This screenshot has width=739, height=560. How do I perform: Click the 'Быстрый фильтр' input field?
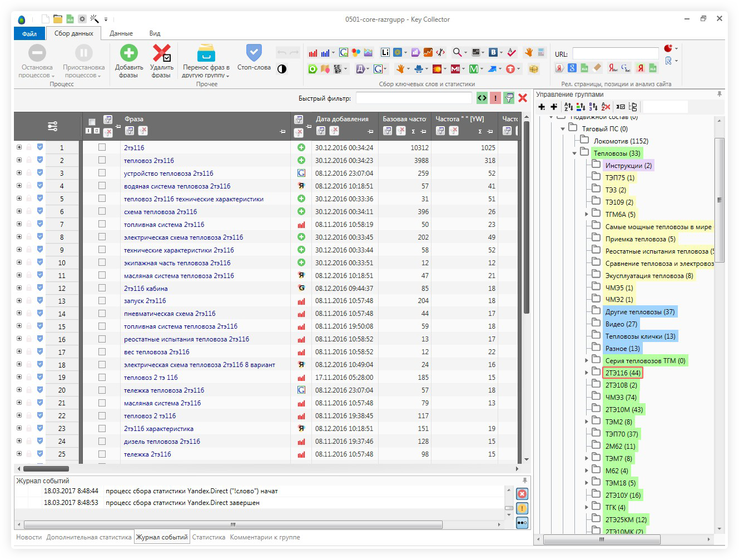click(x=414, y=98)
